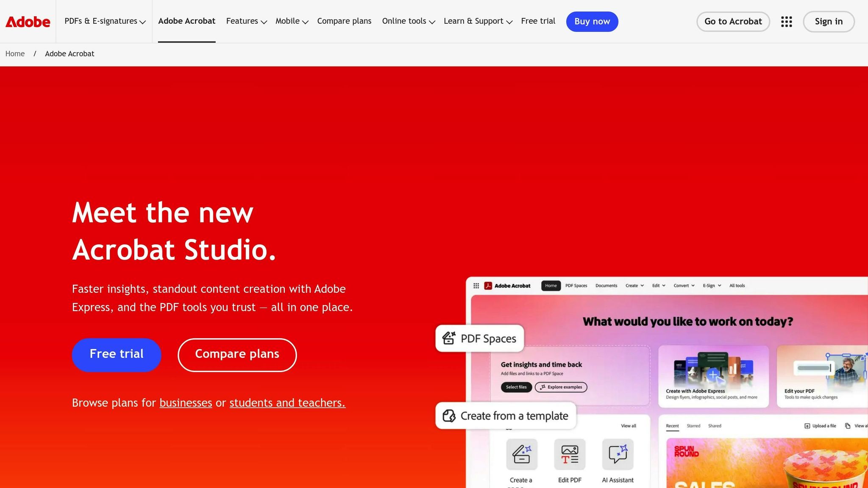
Task: Expand the Features menu
Action: coord(246,21)
